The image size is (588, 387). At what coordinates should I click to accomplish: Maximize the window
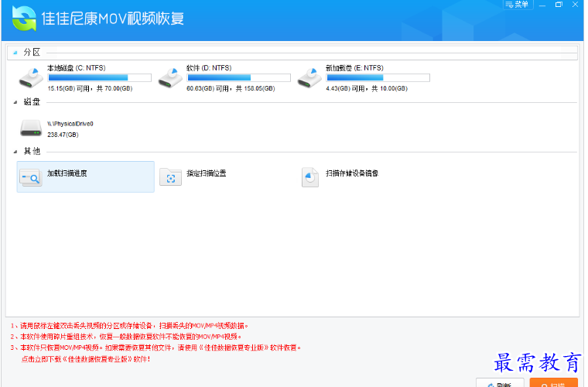[x=559, y=5]
